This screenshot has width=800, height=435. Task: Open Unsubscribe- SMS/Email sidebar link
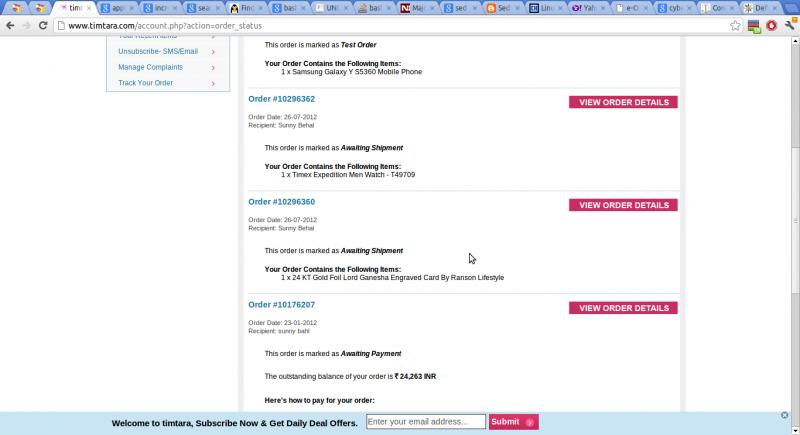point(158,52)
